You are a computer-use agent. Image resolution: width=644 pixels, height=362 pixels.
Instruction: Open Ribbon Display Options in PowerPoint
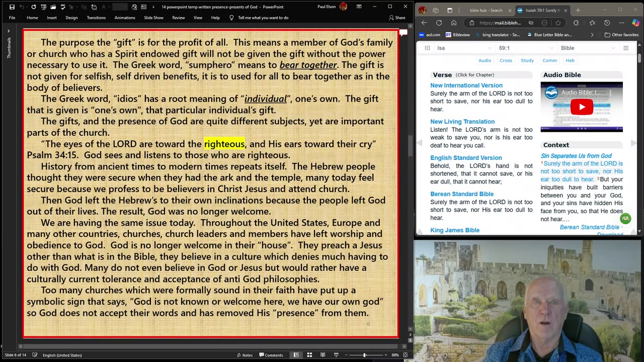click(x=359, y=7)
